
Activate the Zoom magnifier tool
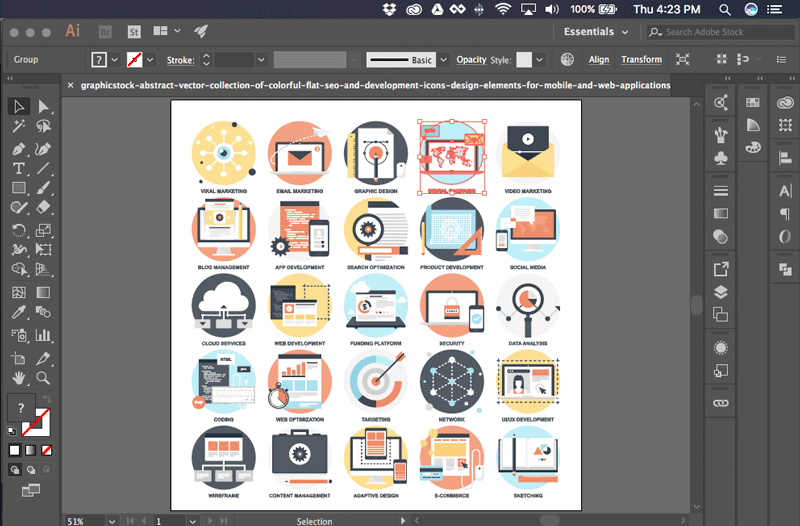(x=43, y=378)
